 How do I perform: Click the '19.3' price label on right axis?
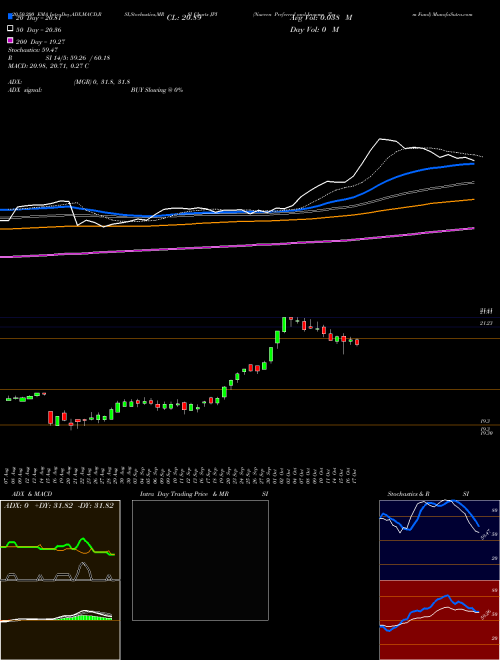[484, 421]
